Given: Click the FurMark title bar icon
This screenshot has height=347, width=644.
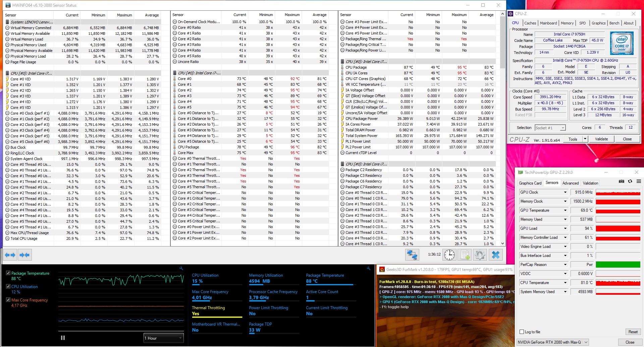Looking at the screenshot, I should tap(382, 269).
